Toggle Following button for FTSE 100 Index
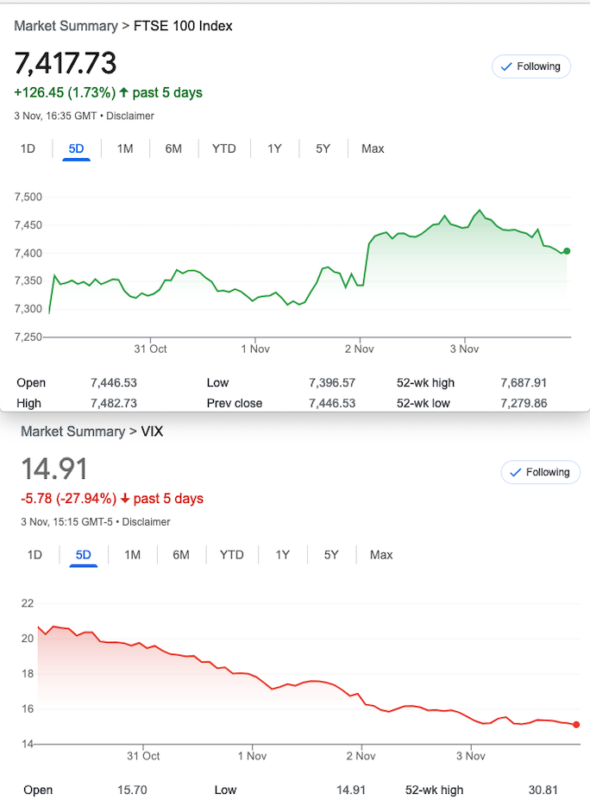Viewport: 590px width, 800px height. pyautogui.click(x=531, y=66)
